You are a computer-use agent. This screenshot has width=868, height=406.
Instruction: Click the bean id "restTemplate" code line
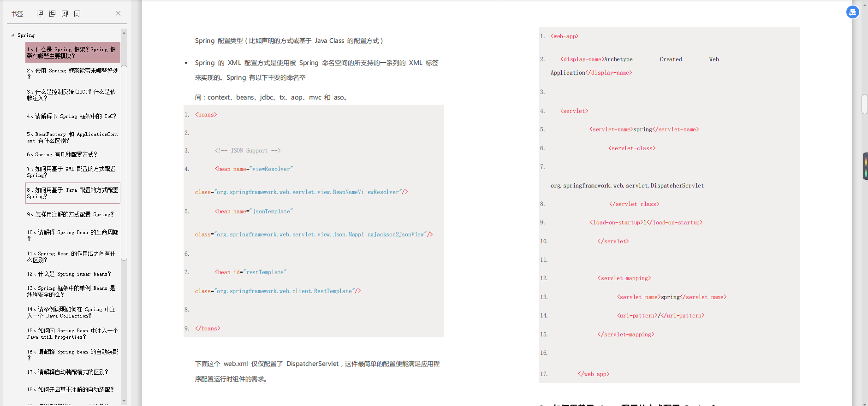pos(251,272)
